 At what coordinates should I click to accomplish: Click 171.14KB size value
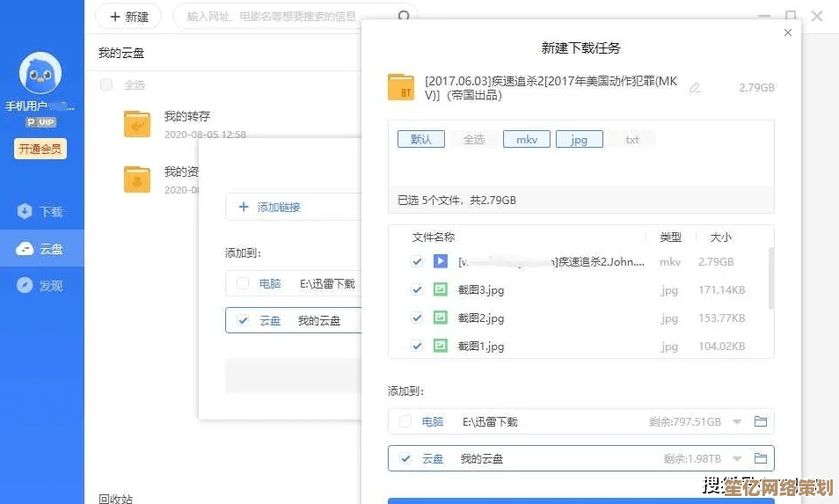(722, 290)
